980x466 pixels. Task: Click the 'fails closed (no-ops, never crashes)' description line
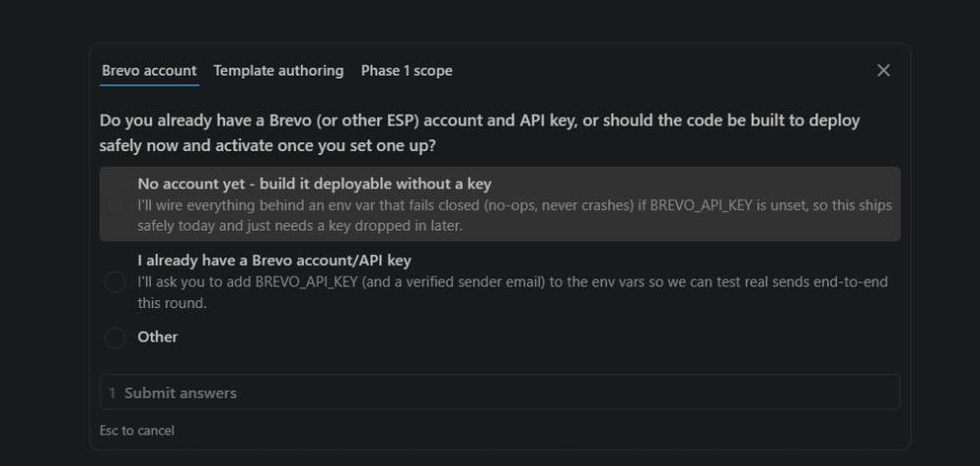(x=514, y=205)
